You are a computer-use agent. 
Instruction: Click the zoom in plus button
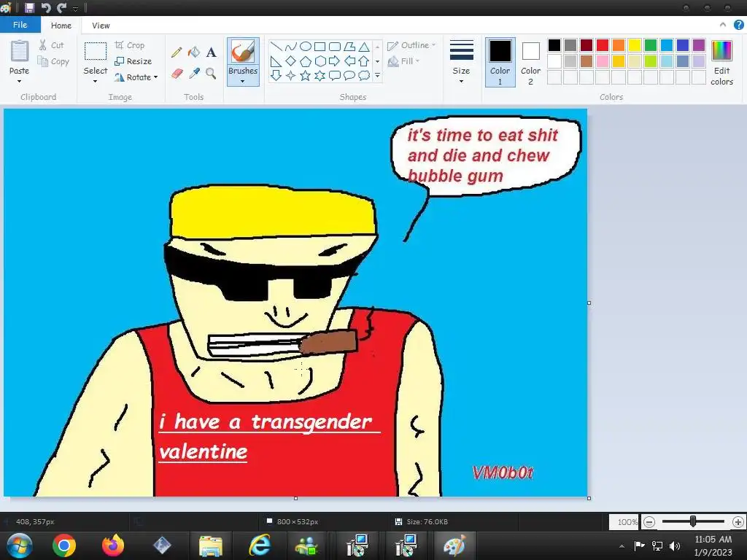coord(738,522)
